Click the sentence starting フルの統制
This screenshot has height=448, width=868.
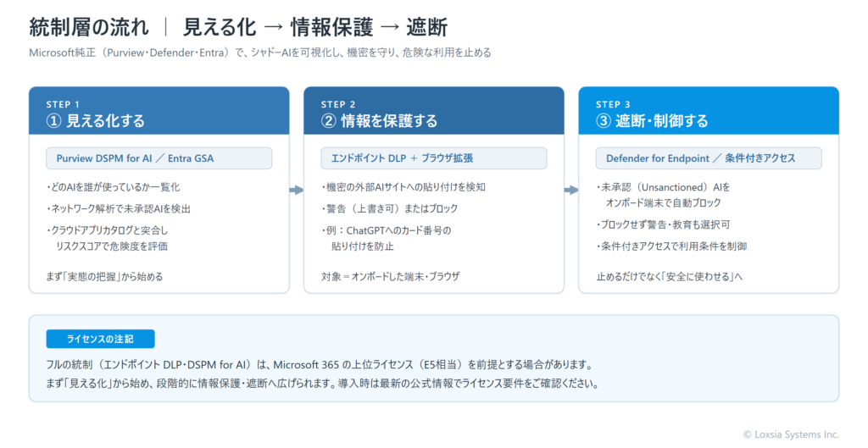(320, 365)
